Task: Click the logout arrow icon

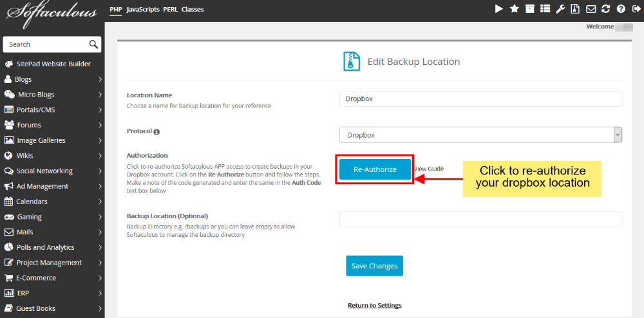Action: point(636,8)
